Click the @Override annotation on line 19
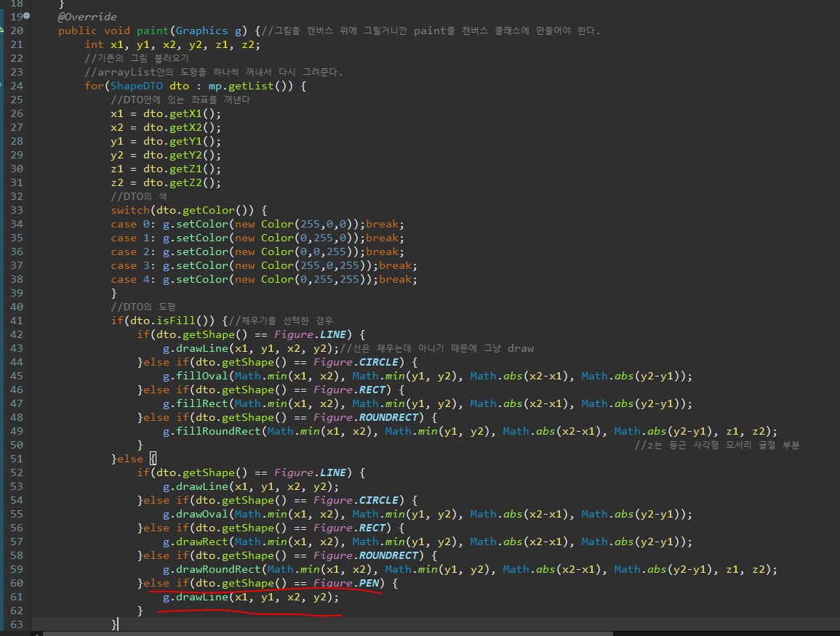Screen dimensions: 840x636 pos(87,17)
